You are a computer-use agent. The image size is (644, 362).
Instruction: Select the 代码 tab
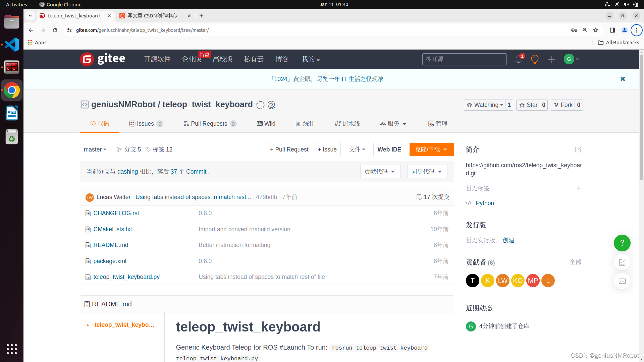(x=99, y=123)
